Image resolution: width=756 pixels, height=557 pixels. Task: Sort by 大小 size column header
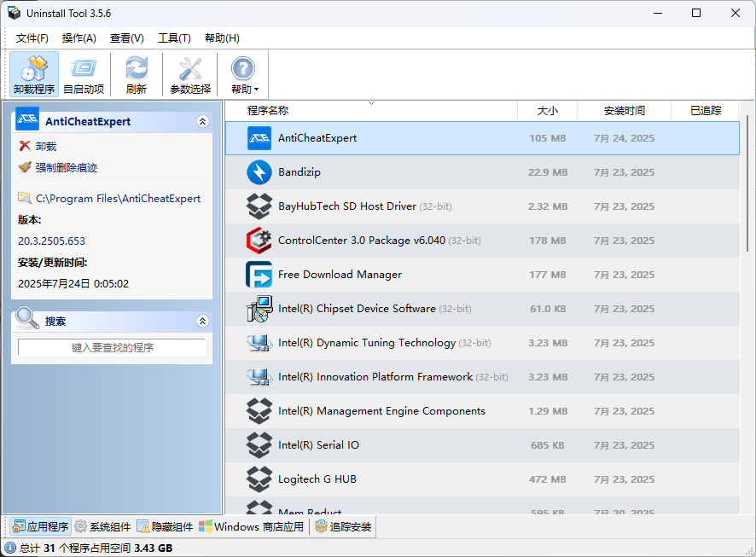pos(547,111)
